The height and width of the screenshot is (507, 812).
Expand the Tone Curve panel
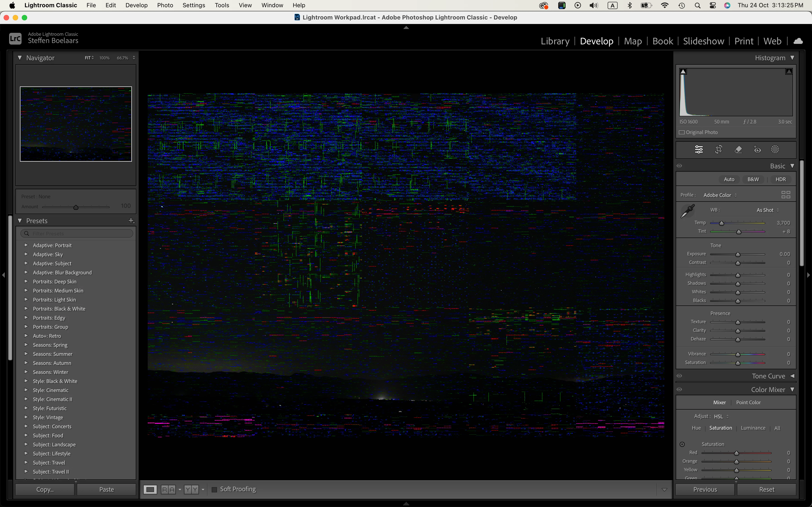click(792, 376)
